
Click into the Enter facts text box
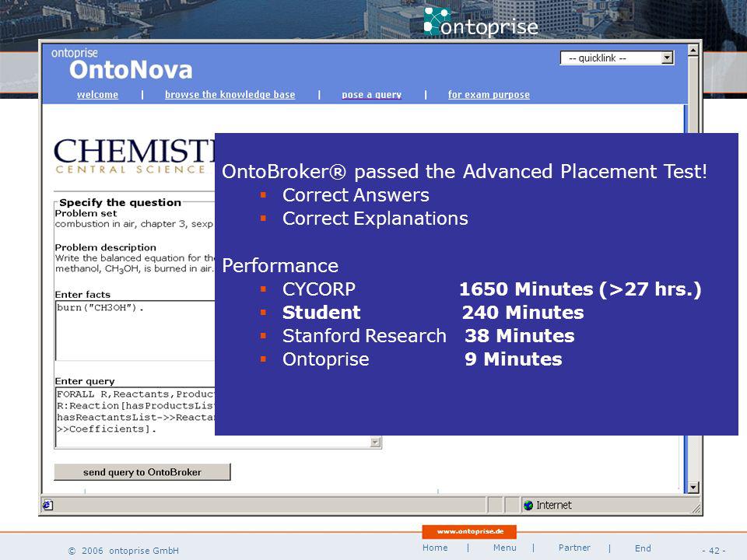pos(135,331)
